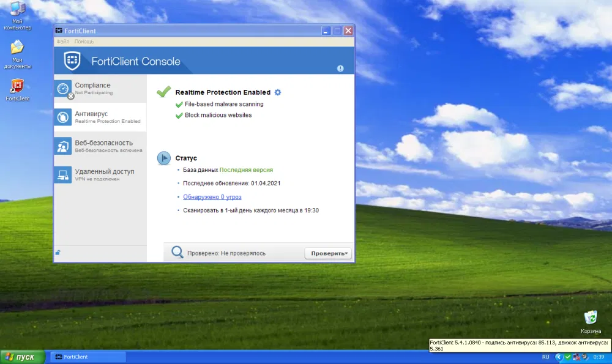Open the Проверить scan dropdown
The width and height of the screenshot is (612, 364).
point(328,253)
